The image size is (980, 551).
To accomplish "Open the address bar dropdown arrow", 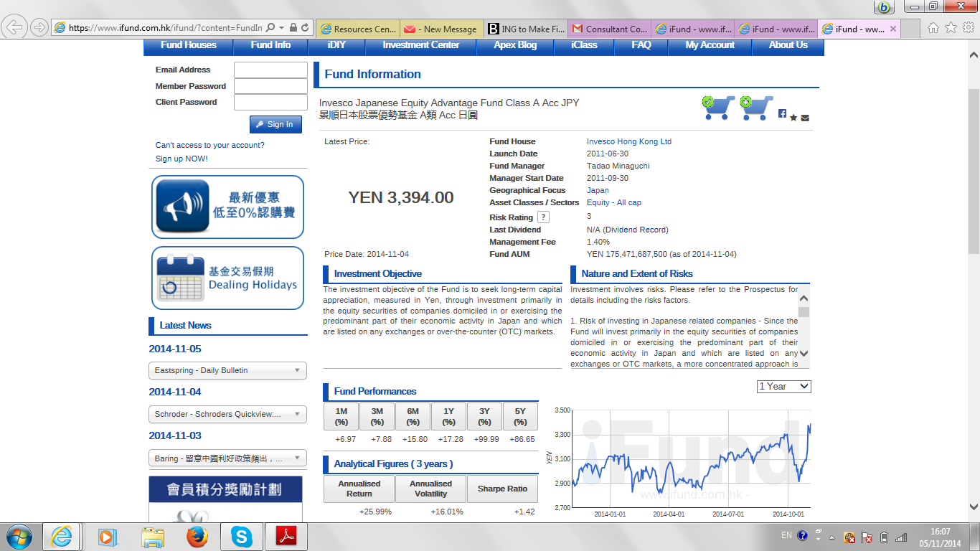I will pos(282,28).
